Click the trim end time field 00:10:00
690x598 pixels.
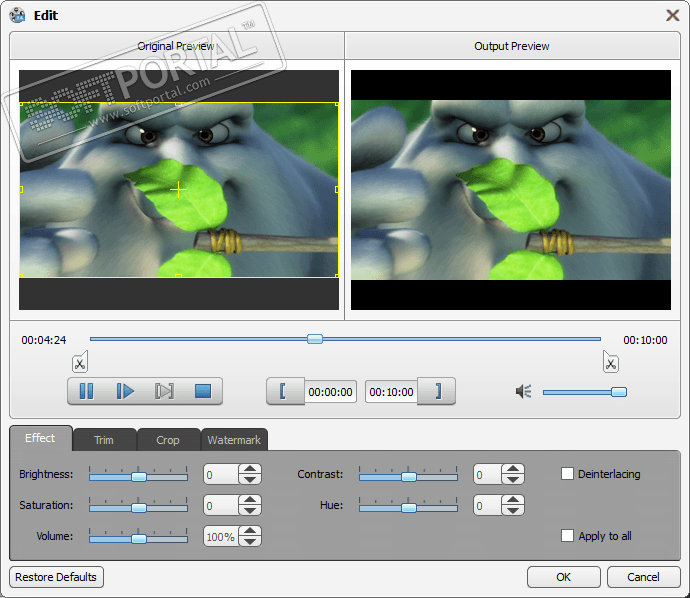point(391,392)
